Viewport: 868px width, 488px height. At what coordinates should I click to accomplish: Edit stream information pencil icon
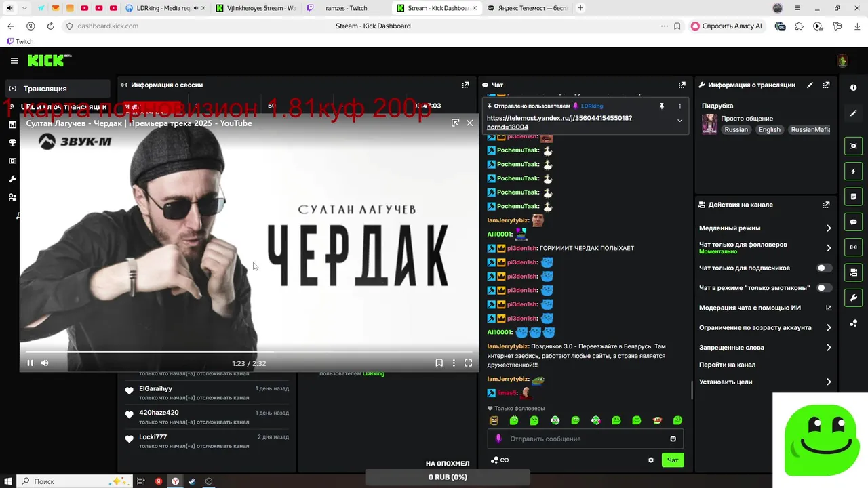810,85
